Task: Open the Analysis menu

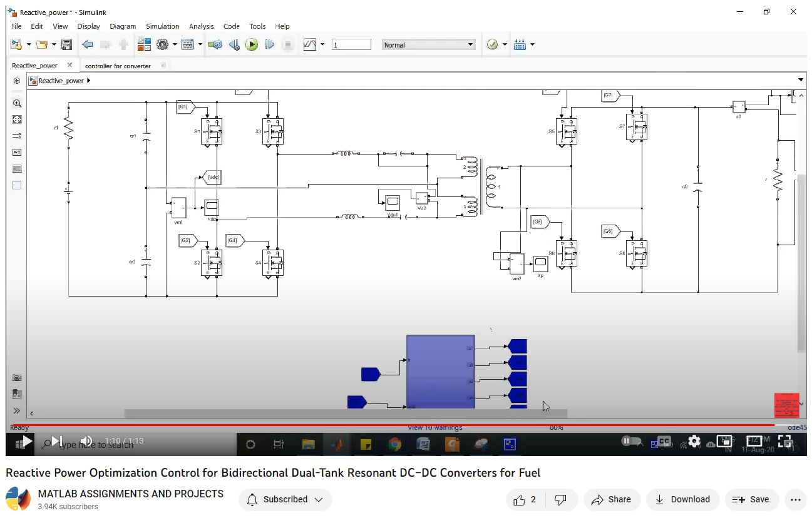Action: pyautogui.click(x=201, y=26)
